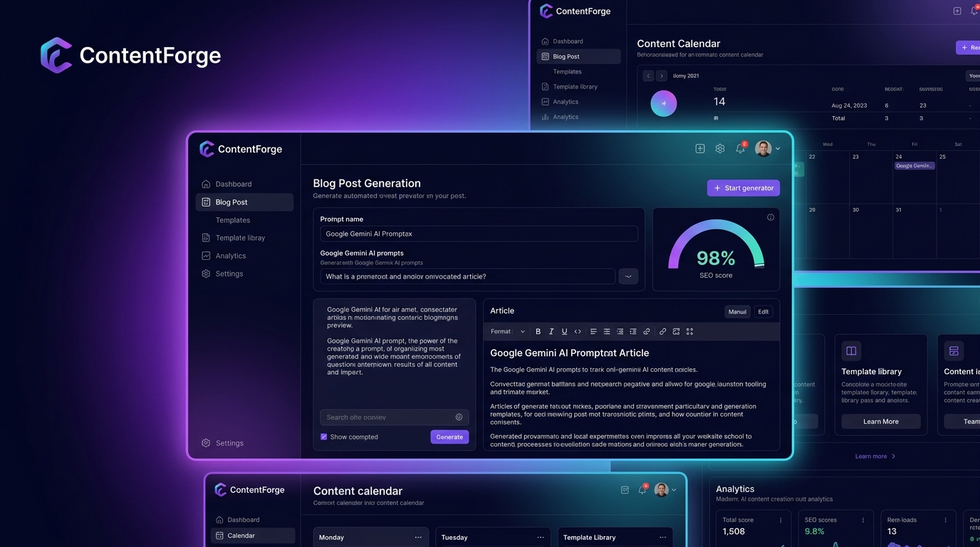Click the plus icon in upper Content Calendar window
This screenshot has width=980, height=547.
(957, 11)
